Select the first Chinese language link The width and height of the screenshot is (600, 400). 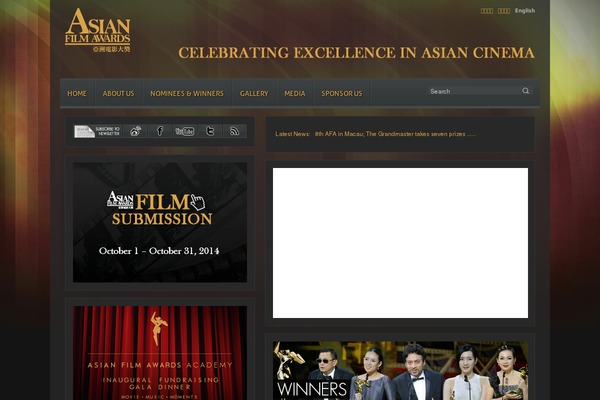(x=487, y=11)
